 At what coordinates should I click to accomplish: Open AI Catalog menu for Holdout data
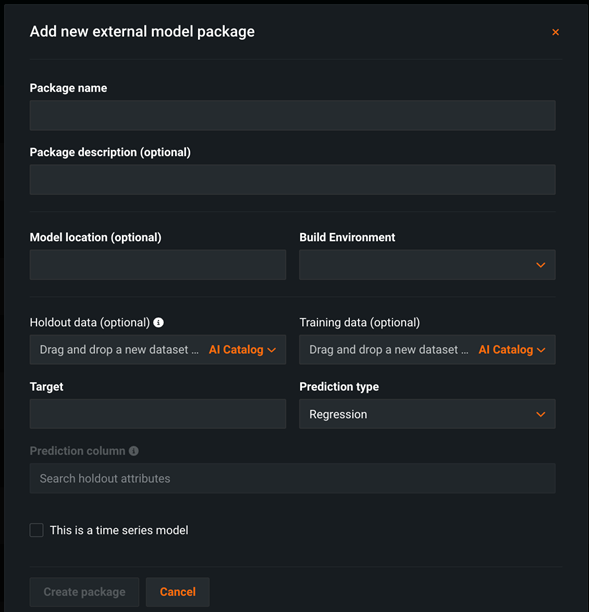click(x=242, y=350)
